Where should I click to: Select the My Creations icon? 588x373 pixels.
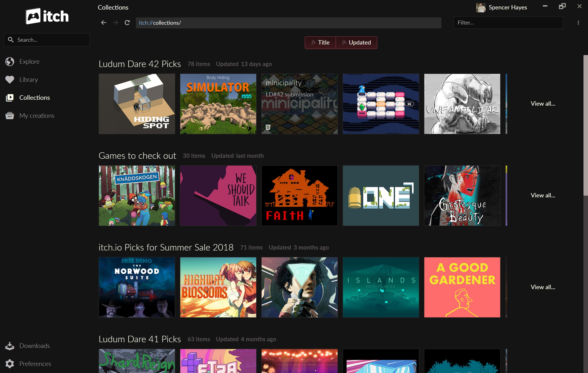pos(10,115)
